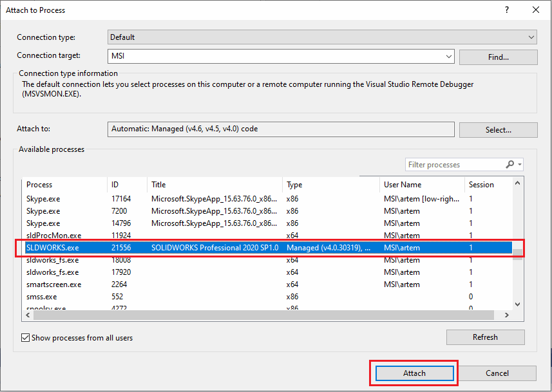Close the Attach to Process dialog

click(536, 10)
